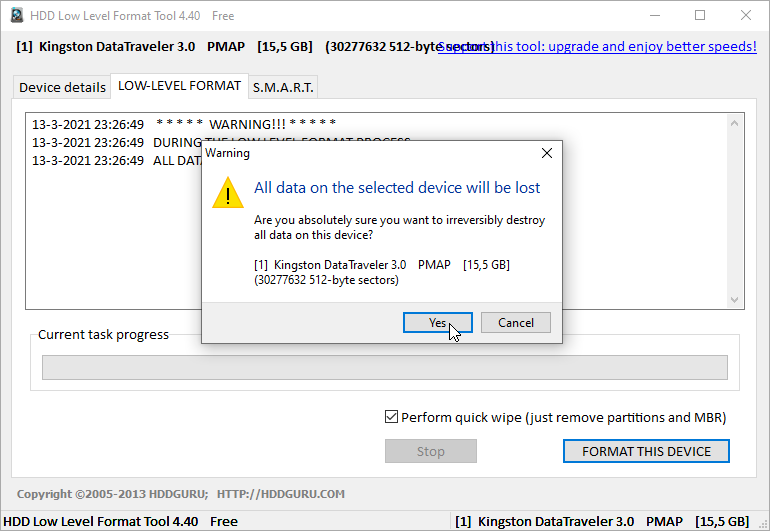Click the current task progress bar

click(x=384, y=367)
